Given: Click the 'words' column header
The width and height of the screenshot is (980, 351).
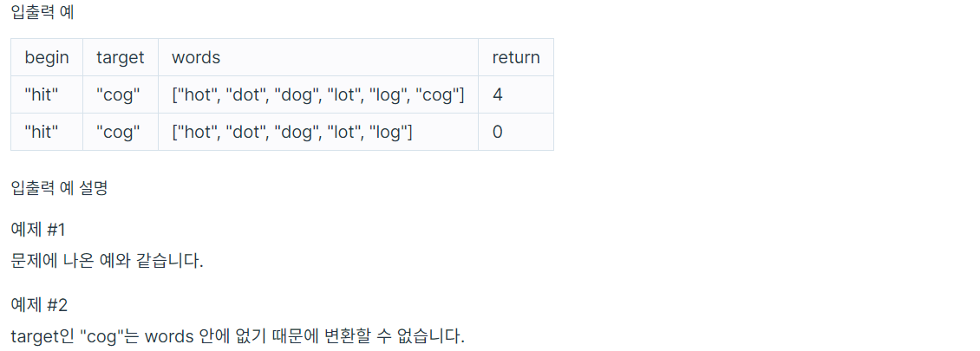Looking at the screenshot, I should click(196, 57).
